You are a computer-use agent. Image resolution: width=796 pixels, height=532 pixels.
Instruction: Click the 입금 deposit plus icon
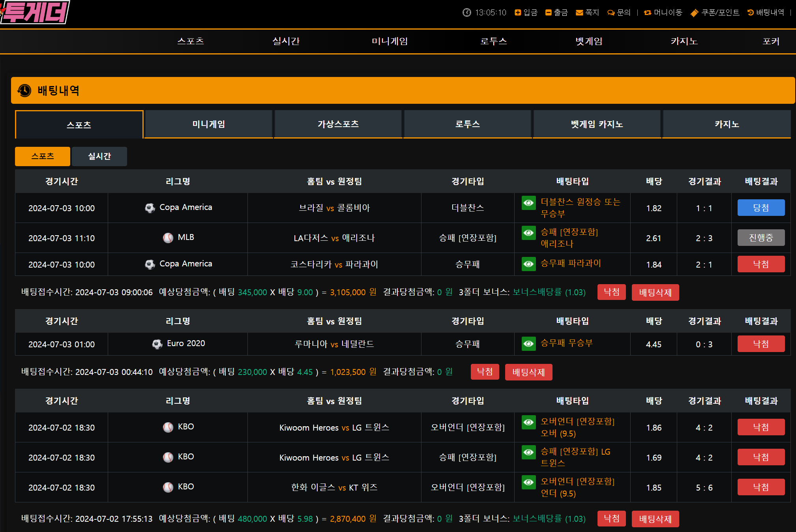click(x=518, y=13)
